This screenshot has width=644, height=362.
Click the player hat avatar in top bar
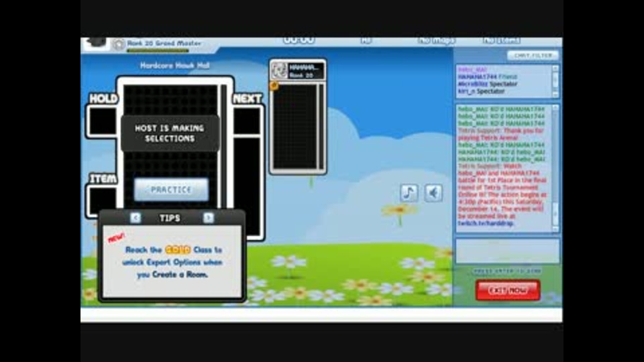(96, 43)
